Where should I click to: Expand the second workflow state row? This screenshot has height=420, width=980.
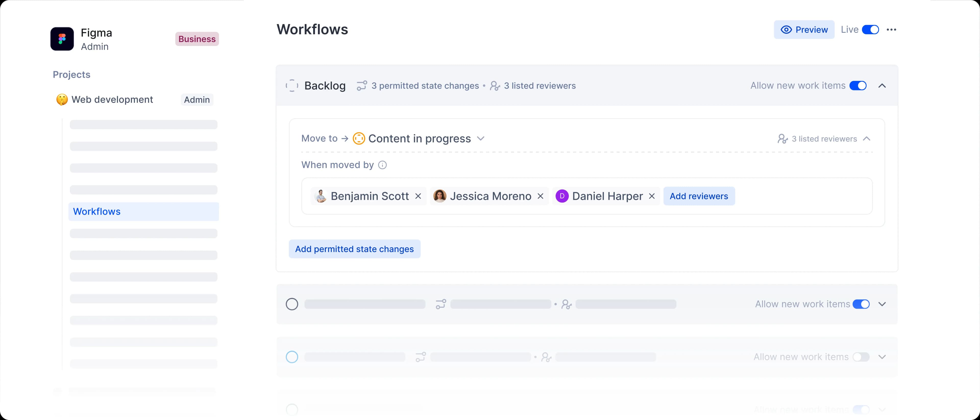click(x=882, y=304)
